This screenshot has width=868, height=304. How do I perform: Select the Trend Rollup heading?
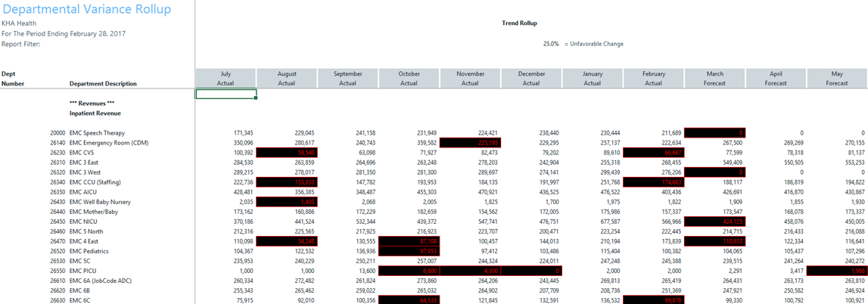(x=519, y=23)
